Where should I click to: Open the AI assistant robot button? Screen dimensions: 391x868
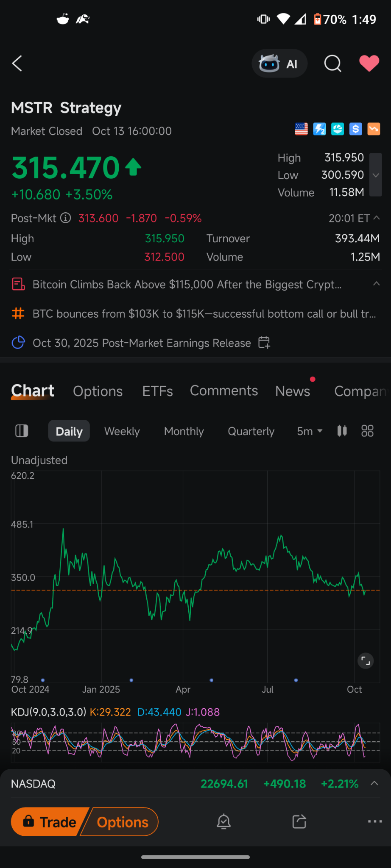279,64
